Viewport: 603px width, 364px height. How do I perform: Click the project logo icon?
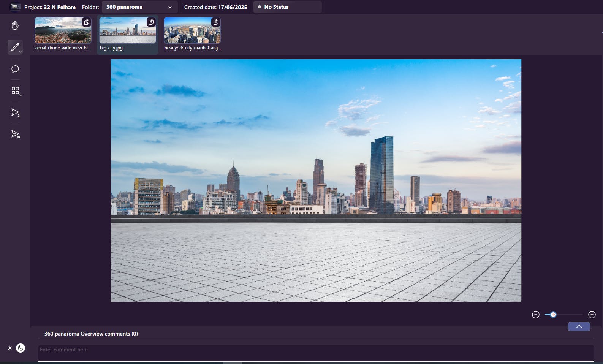coord(15,7)
